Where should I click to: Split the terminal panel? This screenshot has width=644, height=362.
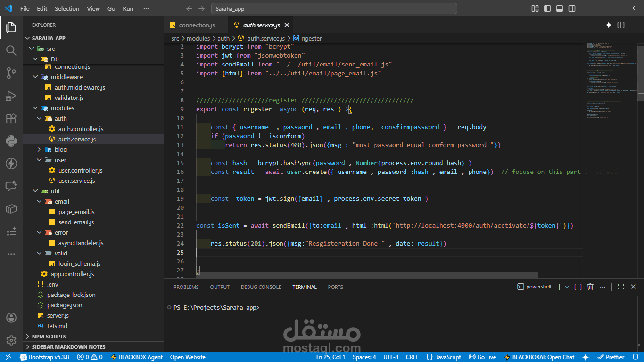click(578, 287)
